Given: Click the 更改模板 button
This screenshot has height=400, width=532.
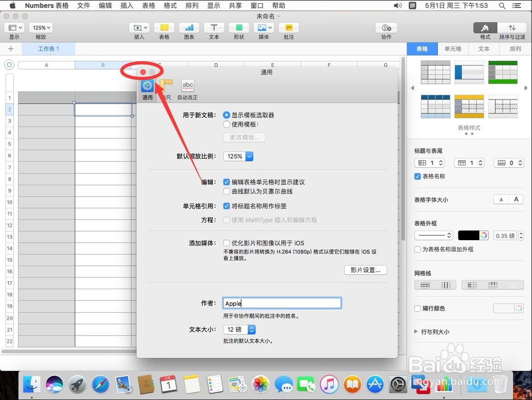Looking at the screenshot, I should [x=244, y=137].
